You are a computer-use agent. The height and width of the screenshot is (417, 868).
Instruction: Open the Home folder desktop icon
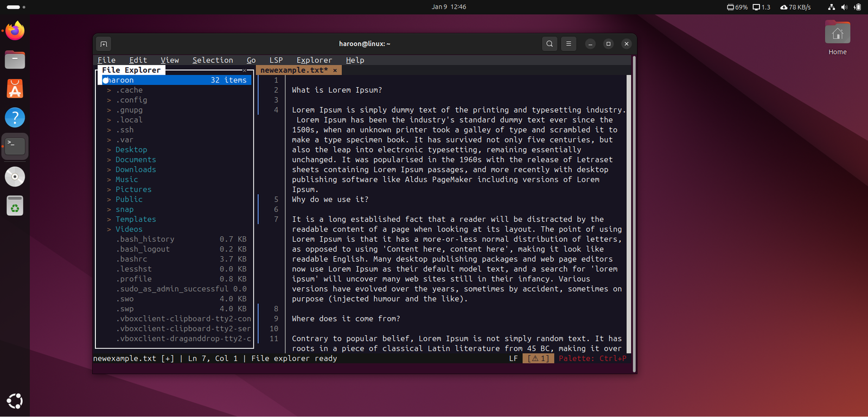tap(837, 37)
